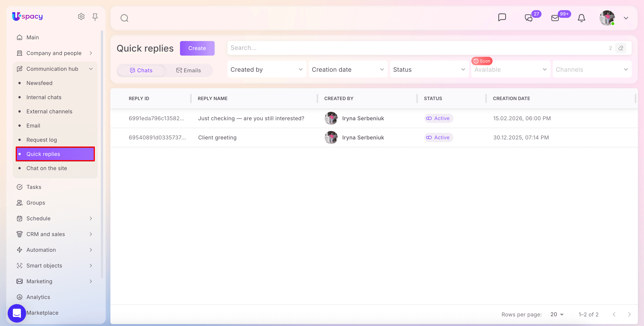Open Newsfeed in the sidebar
Image resolution: width=644 pixels, height=326 pixels.
click(55, 83)
